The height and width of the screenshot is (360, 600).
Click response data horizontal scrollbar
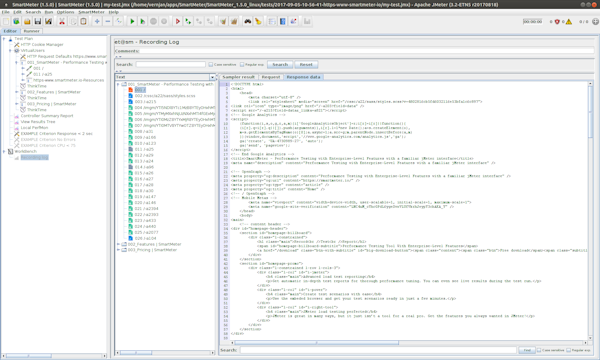click(x=317, y=343)
